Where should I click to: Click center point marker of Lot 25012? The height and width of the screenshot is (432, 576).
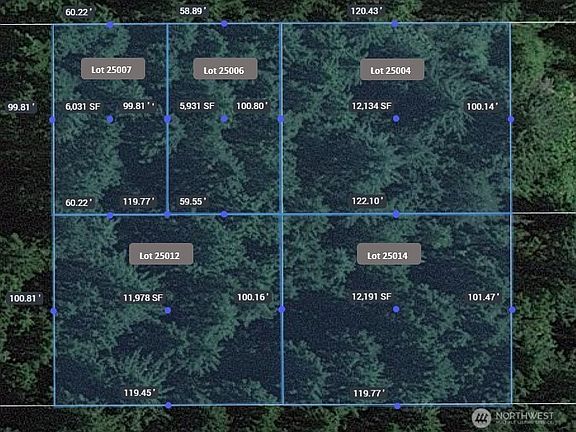pos(168,310)
